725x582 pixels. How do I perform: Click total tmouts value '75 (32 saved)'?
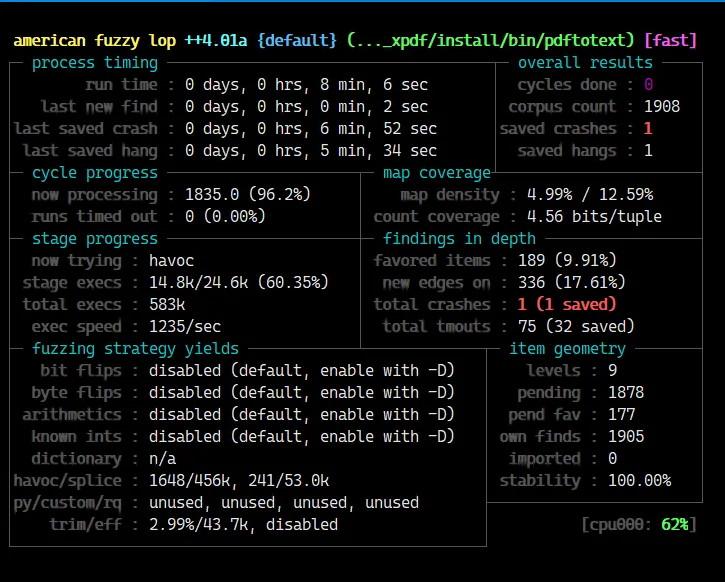(576, 327)
